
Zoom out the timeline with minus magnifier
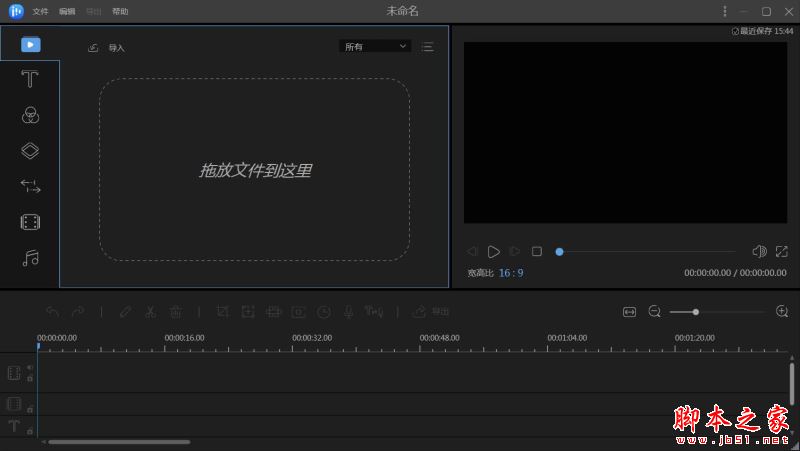point(655,311)
